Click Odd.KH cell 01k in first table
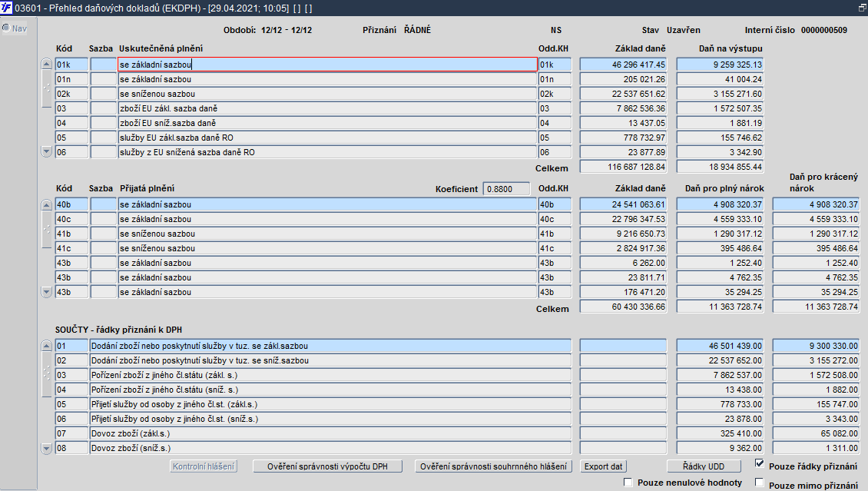Screen dimensions: 868x491 [x=555, y=65]
